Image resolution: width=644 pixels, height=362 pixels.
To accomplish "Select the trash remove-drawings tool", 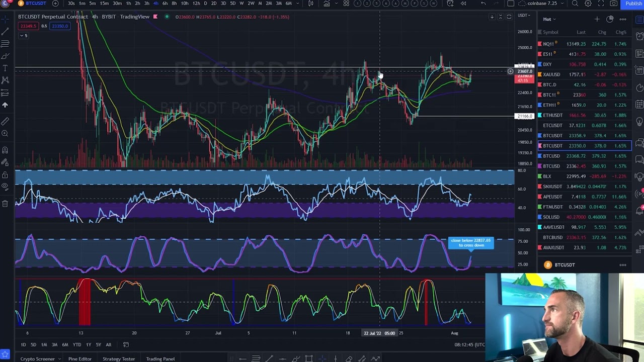I will (x=5, y=203).
